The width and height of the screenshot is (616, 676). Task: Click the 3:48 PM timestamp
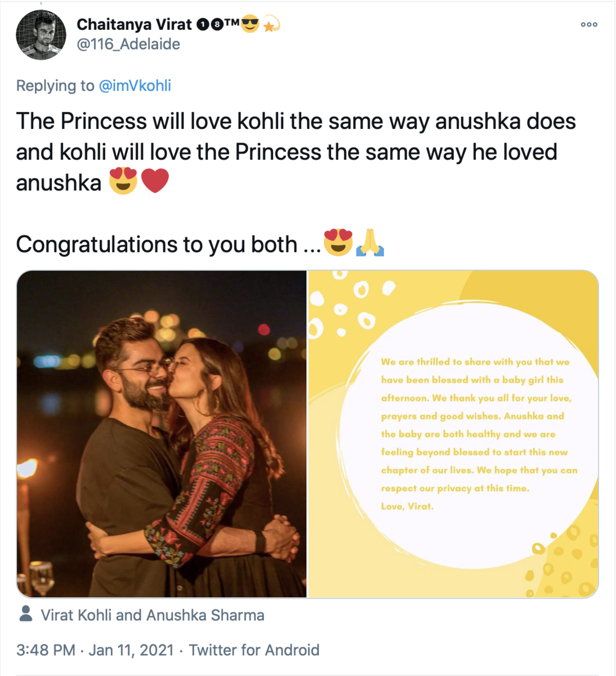[x=46, y=650]
